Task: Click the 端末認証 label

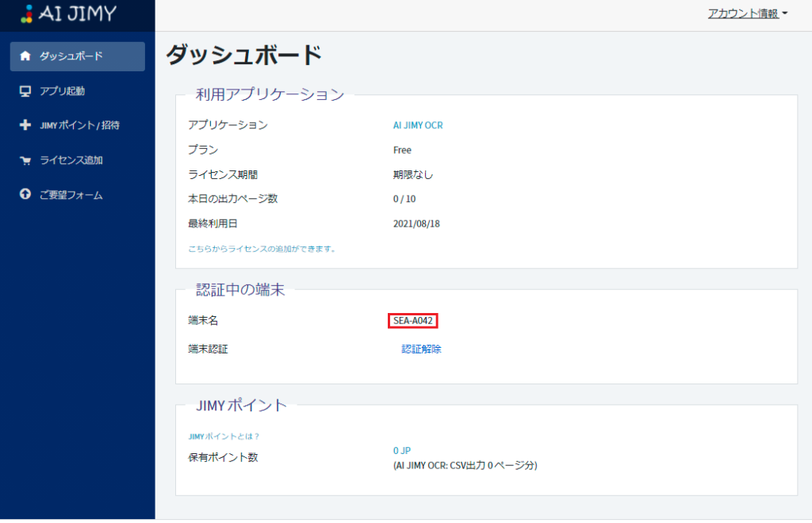Action: pos(209,349)
